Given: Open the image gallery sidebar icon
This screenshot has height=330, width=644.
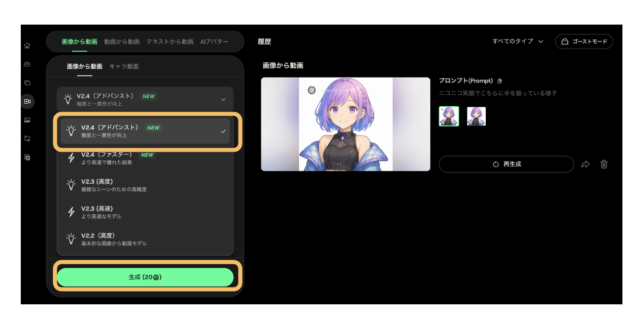Looking at the screenshot, I should point(27,120).
